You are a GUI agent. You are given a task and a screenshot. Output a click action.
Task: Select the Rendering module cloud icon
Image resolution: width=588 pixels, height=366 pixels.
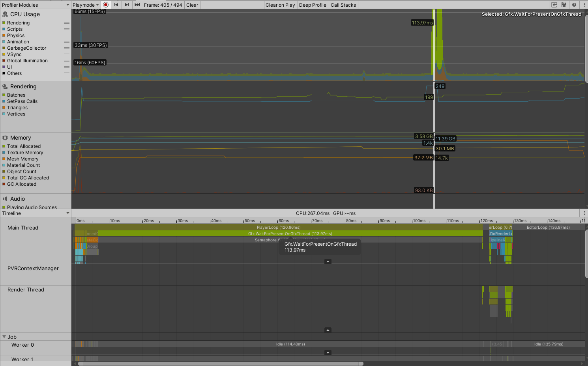(5, 86)
